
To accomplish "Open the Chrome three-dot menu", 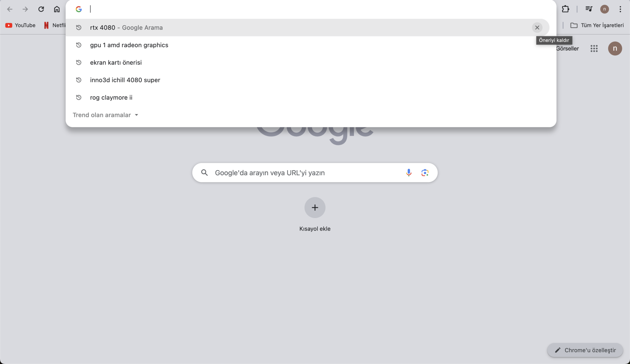I will pyautogui.click(x=620, y=9).
